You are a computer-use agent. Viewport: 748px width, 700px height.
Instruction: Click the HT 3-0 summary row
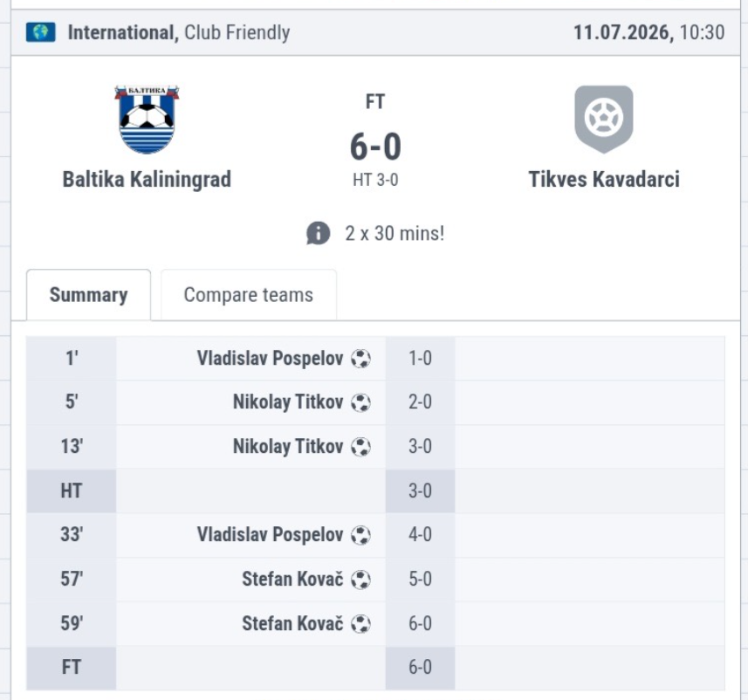click(x=375, y=491)
